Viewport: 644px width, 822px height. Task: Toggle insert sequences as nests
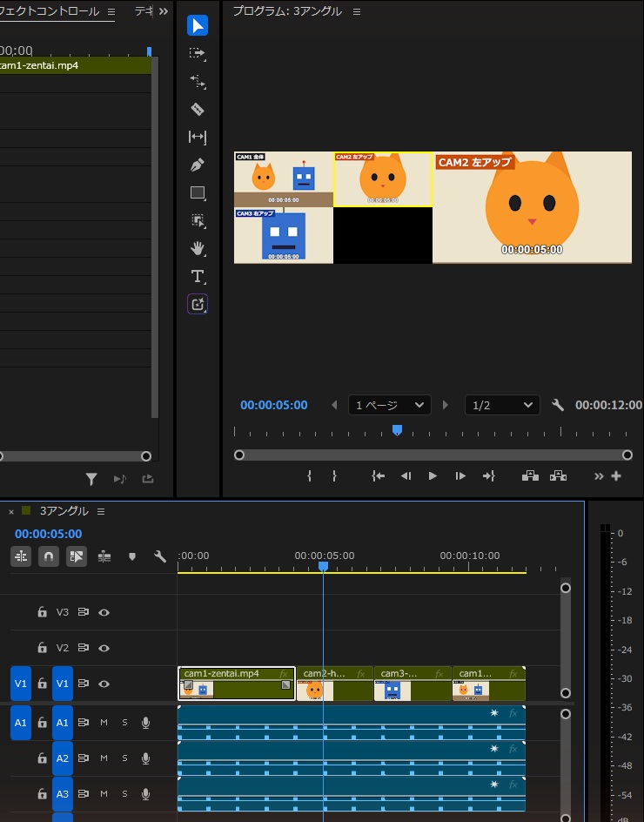(21, 556)
